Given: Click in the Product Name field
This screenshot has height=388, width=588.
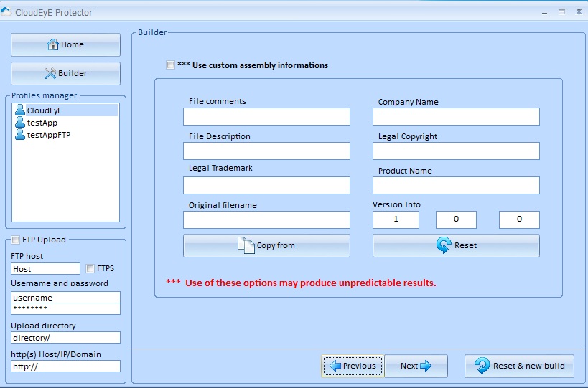Looking at the screenshot, I should point(456,185).
